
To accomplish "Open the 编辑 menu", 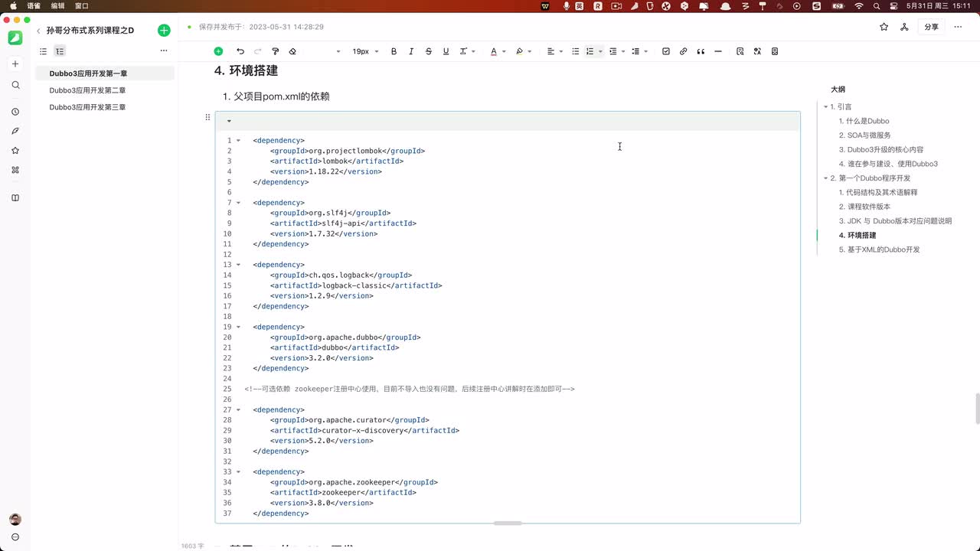I will pos(57,5).
